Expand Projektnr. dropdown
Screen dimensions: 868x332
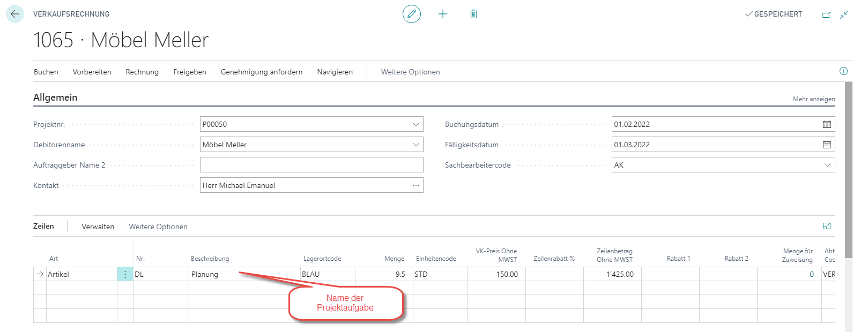point(416,124)
